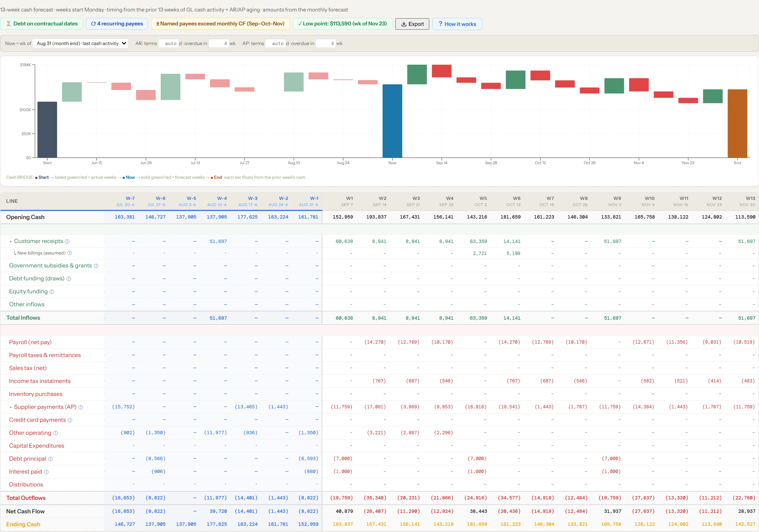Click the blue Now bar in chart
This screenshot has height=532, width=759.
coord(392,121)
